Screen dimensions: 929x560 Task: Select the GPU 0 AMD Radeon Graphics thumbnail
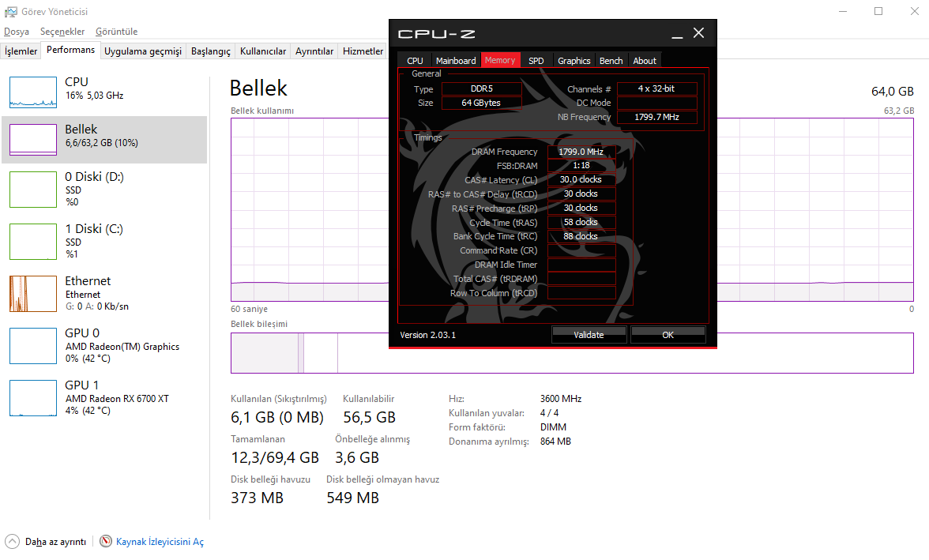tap(33, 346)
